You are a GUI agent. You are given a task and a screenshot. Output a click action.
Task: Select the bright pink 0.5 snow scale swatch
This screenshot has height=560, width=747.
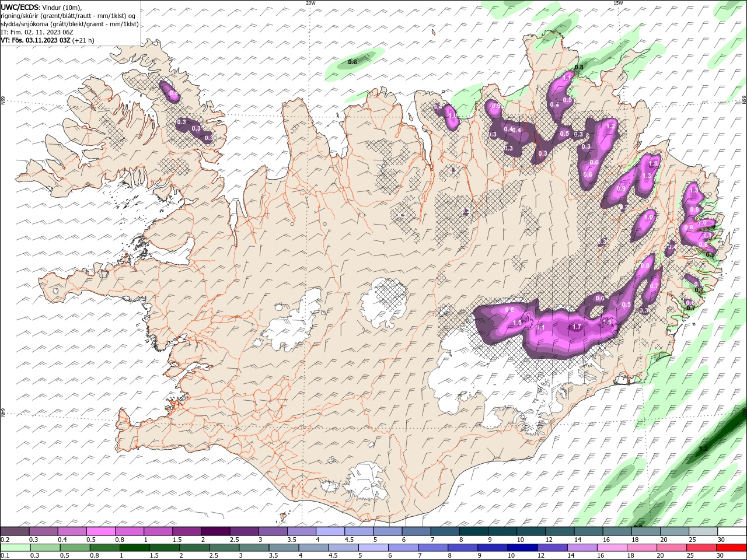pyautogui.click(x=100, y=531)
